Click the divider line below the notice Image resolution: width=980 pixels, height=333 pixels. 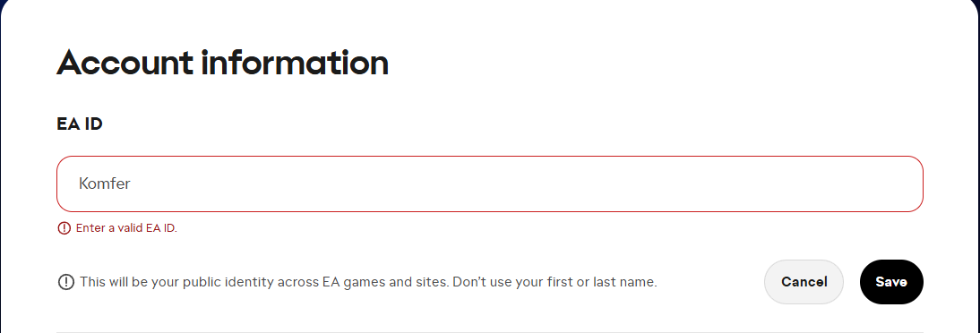490,332
